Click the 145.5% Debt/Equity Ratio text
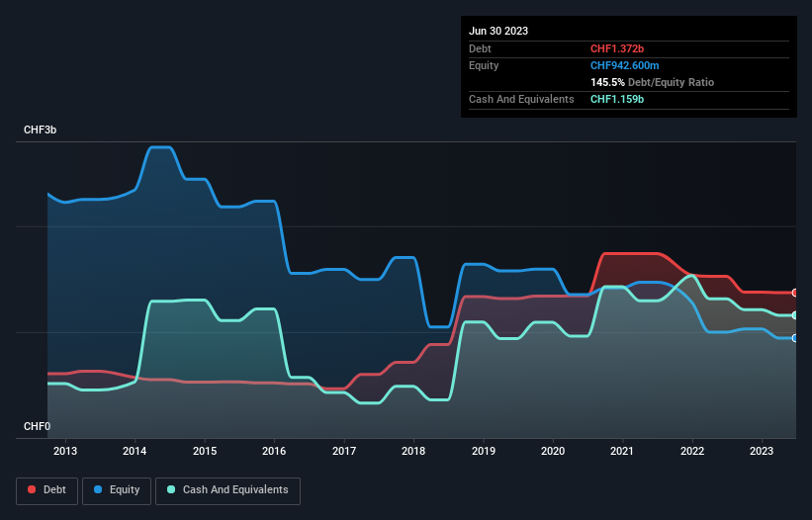The width and height of the screenshot is (812, 520). click(x=652, y=82)
